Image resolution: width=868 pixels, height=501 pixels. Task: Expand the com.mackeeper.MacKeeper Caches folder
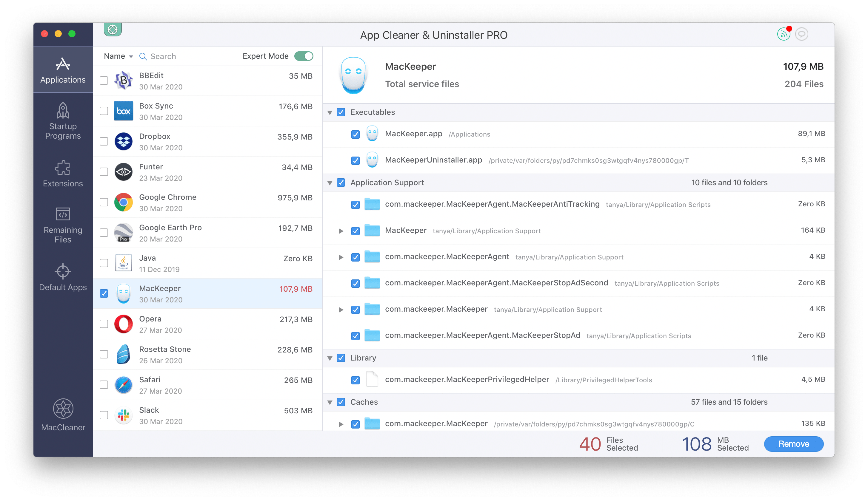340,424
